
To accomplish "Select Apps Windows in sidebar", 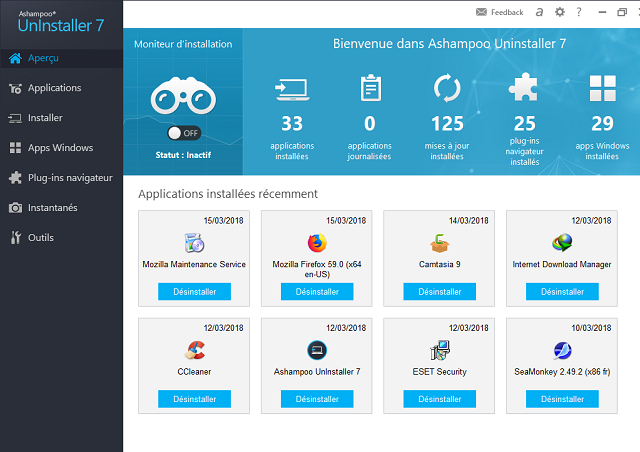I will (x=61, y=148).
